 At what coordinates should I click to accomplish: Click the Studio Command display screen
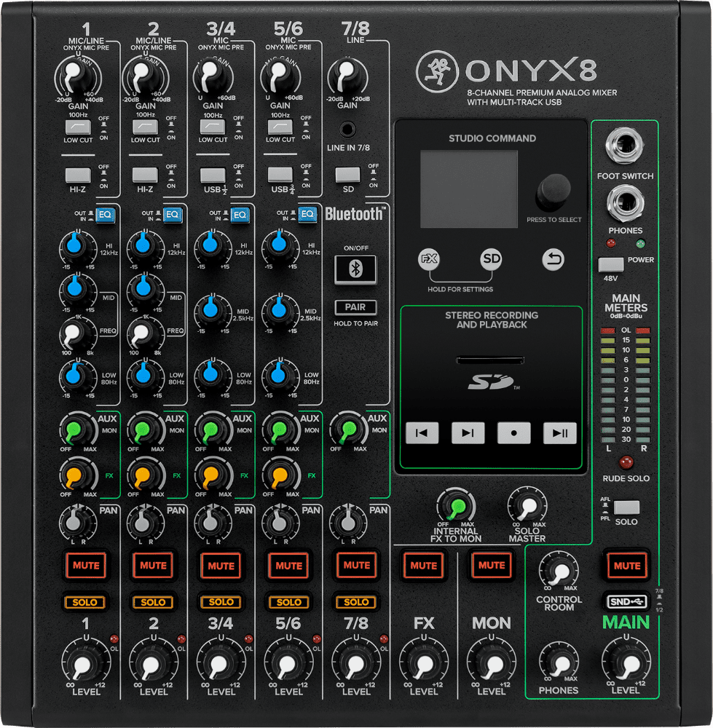coord(469,189)
